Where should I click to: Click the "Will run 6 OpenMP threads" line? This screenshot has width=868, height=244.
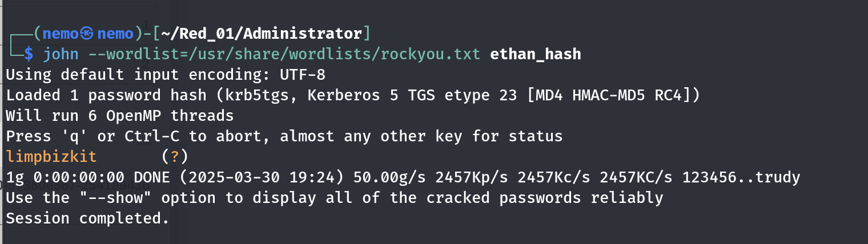tap(119, 116)
